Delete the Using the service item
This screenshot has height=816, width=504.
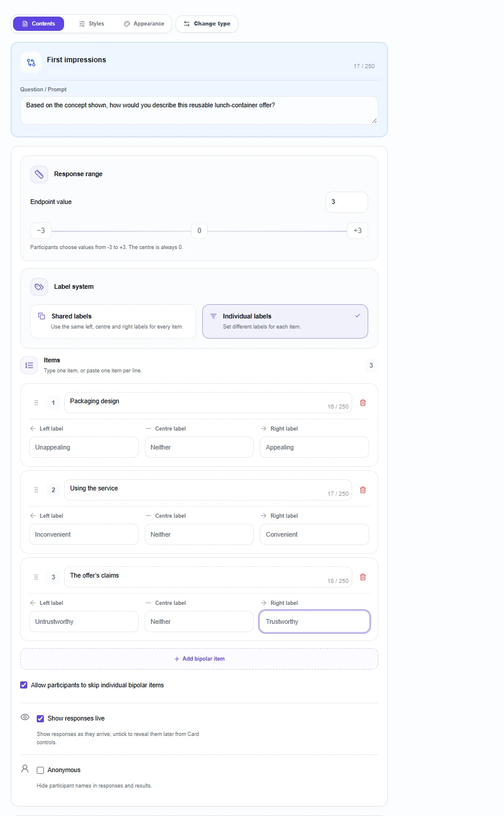363,490
